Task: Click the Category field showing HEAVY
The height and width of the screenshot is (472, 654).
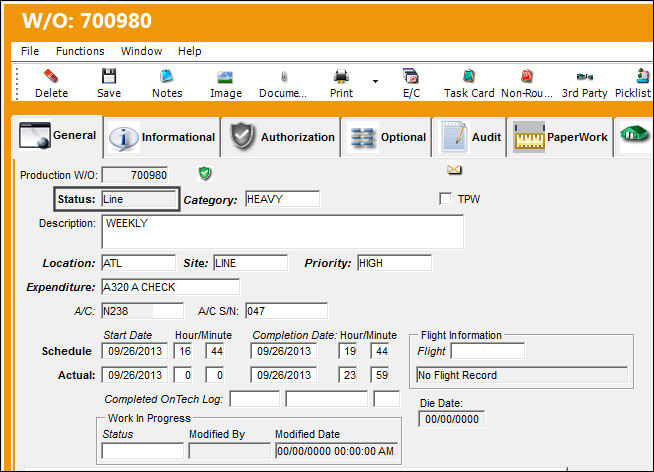Action: [x=282, y=199]
